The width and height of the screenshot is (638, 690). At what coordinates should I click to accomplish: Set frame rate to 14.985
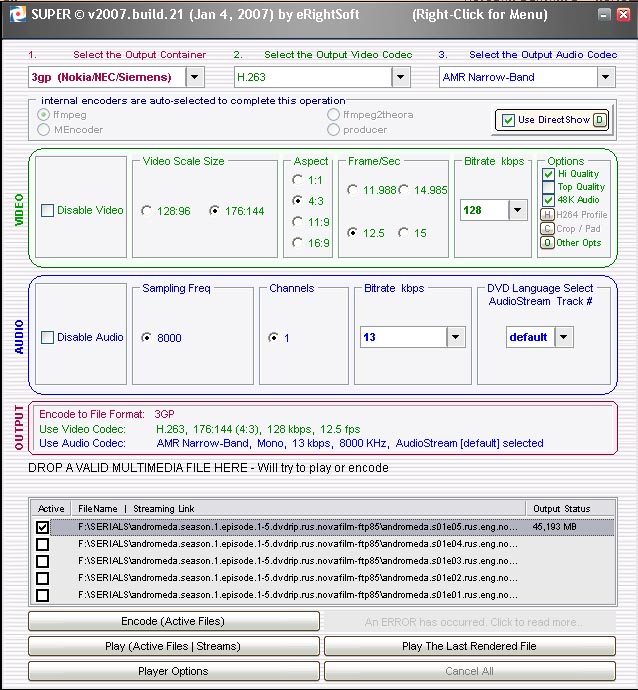403,190
